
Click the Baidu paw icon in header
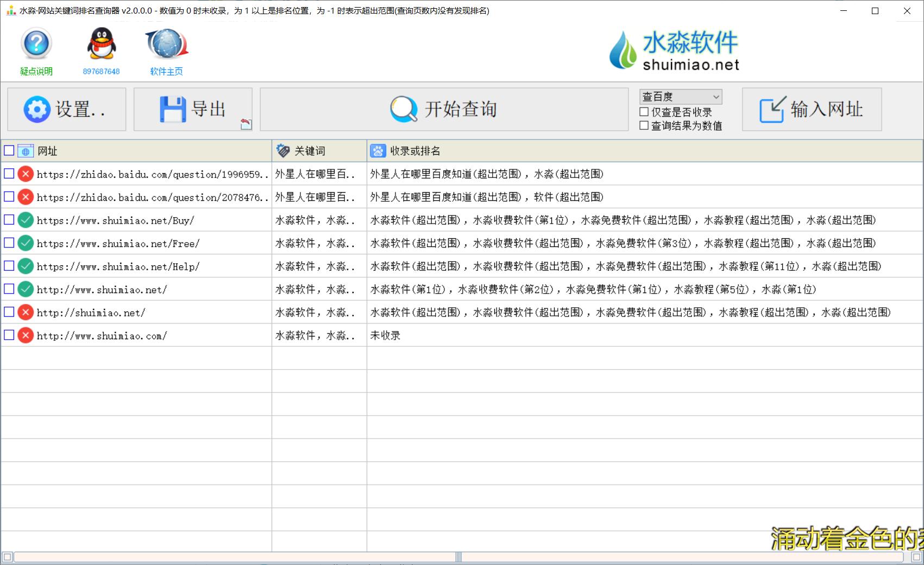pyautogui.click(x=378, y=151)
